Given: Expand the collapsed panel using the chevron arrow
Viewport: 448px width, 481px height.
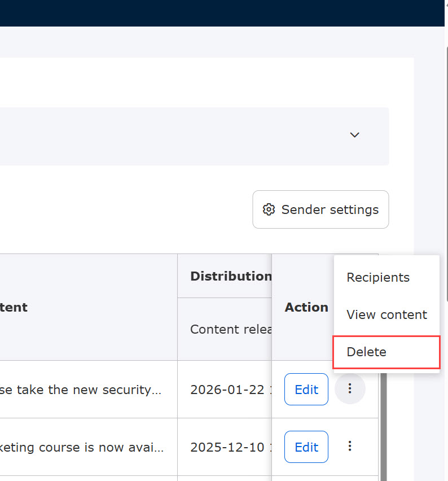Looking at the screenshot, I should [x=354, y=135].
